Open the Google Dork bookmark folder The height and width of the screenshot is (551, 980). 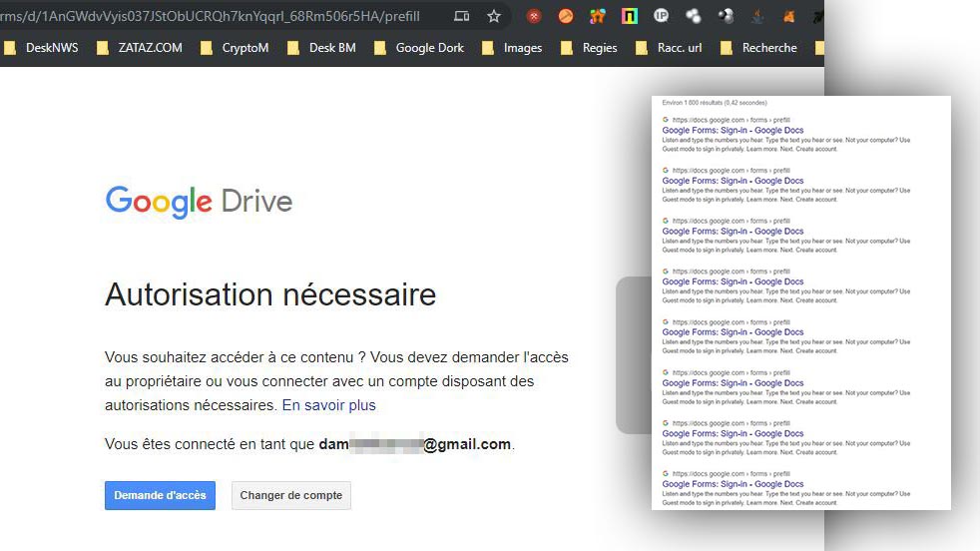tap(419, 48)
